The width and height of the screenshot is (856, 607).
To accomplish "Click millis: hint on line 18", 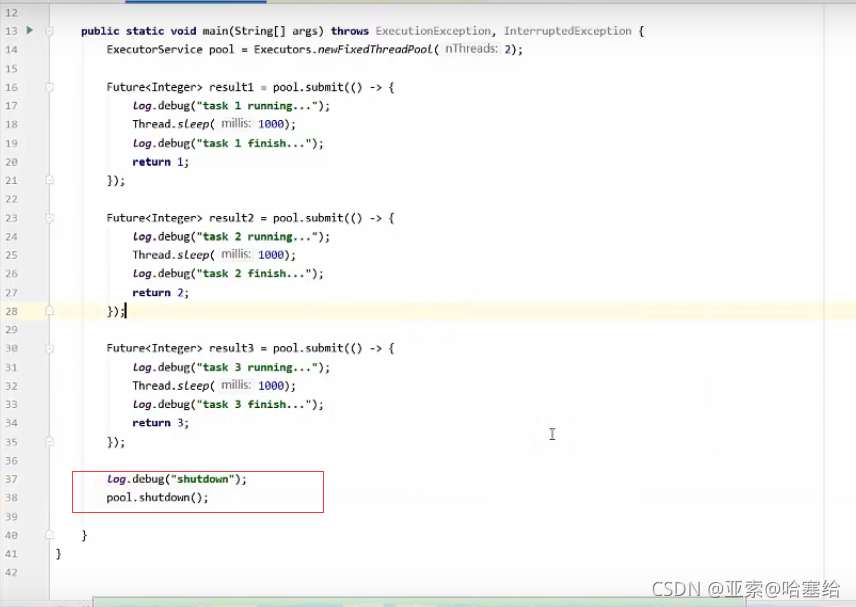I will point(236,123).
